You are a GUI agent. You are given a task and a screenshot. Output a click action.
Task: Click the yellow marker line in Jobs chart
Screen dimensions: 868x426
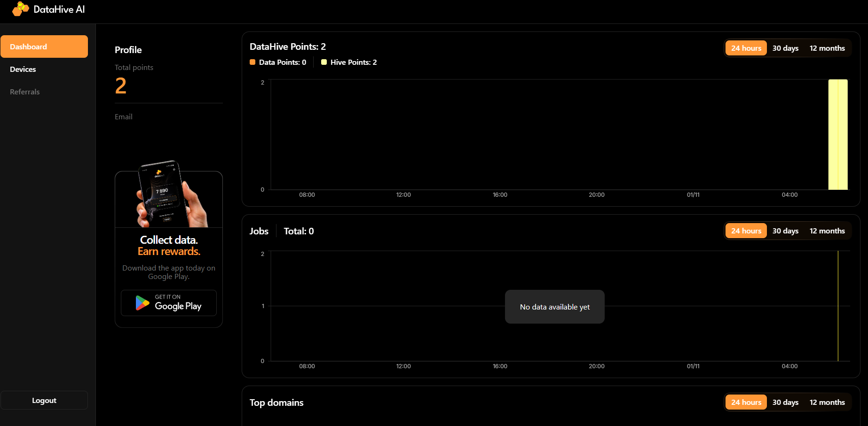[838, 305]
